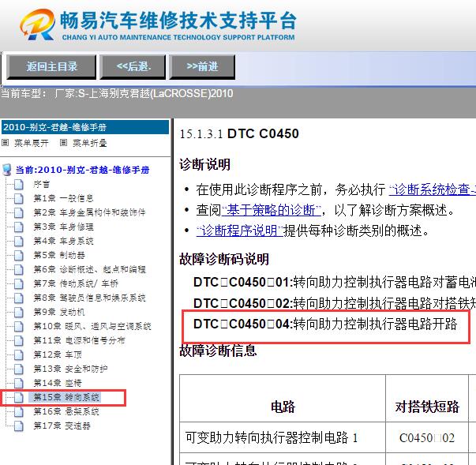Click the page icon next to 第8章

19,298
